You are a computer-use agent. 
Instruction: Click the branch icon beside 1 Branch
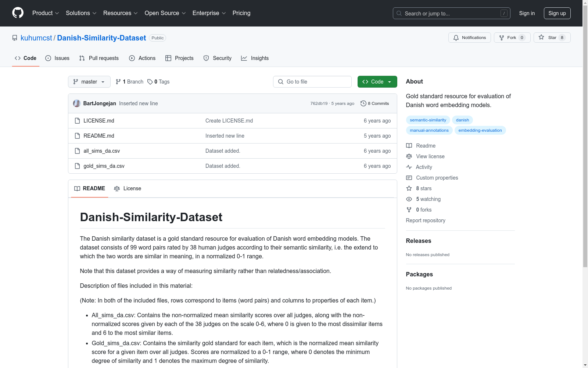[x=118, y=82]
